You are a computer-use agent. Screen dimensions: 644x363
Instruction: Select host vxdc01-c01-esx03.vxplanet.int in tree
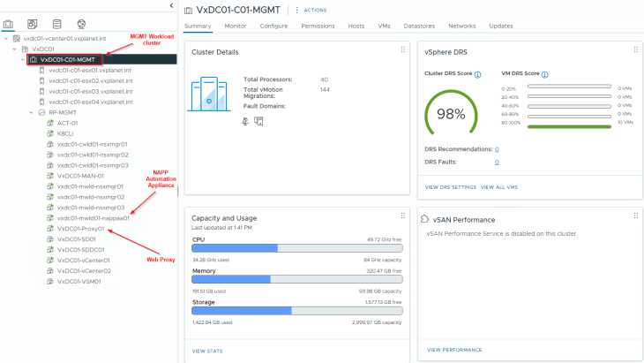tap(89, 91)
